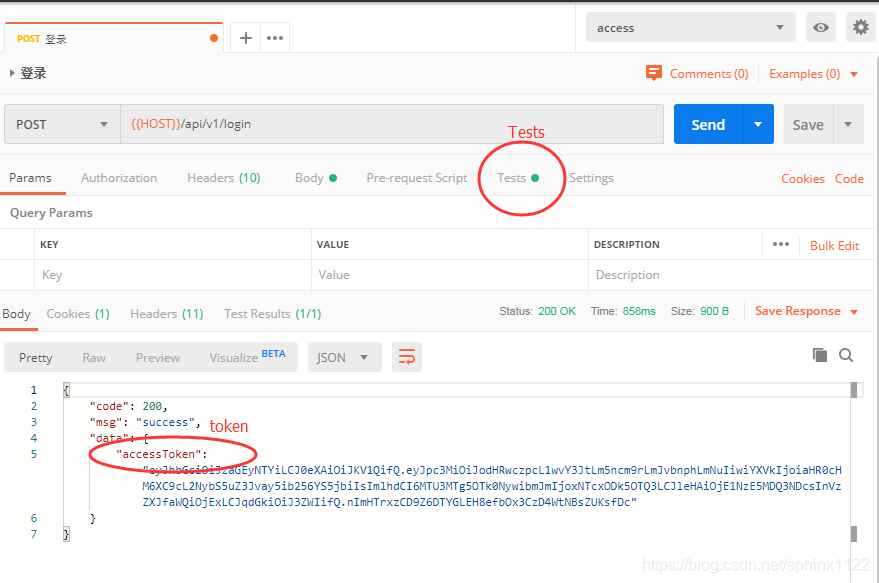The height and width of the screenshot is (583, 879).
Task: Expand the 登录 request description triangle
Action: click(12, 73)
